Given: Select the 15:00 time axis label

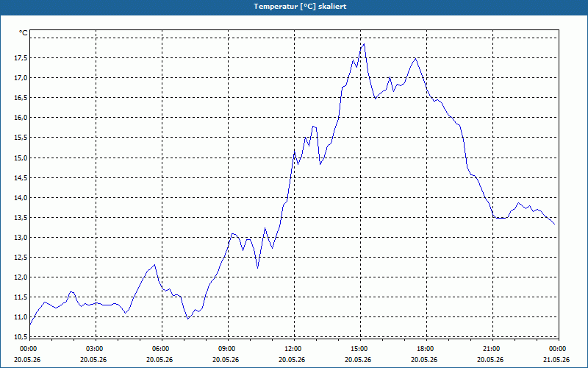Looking at the screenshot, I should click(360, 349).
